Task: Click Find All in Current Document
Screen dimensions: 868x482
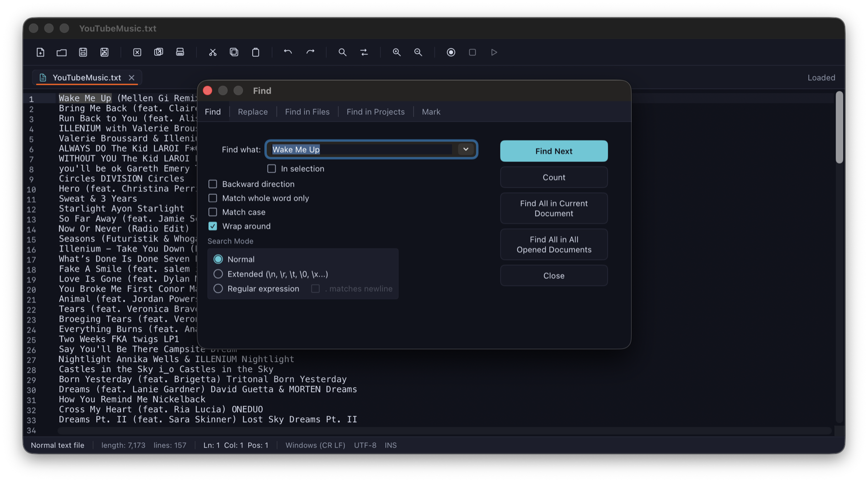Action: 553,208
